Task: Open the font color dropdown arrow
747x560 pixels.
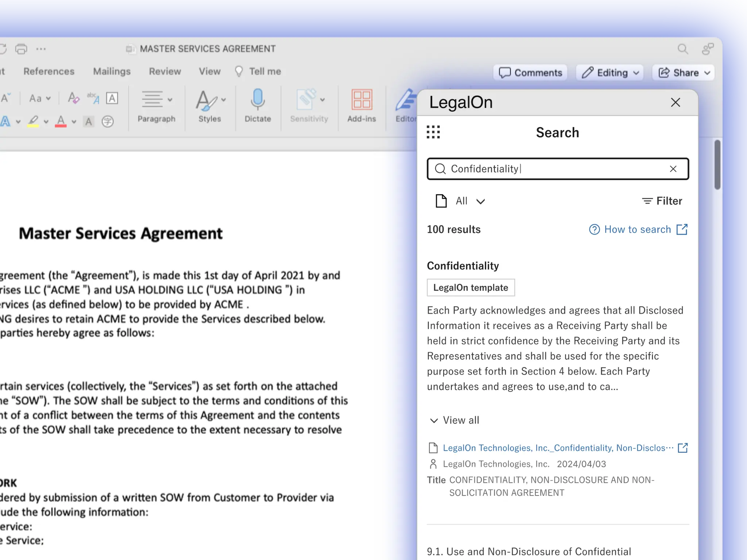Action: tap(74, 122)
